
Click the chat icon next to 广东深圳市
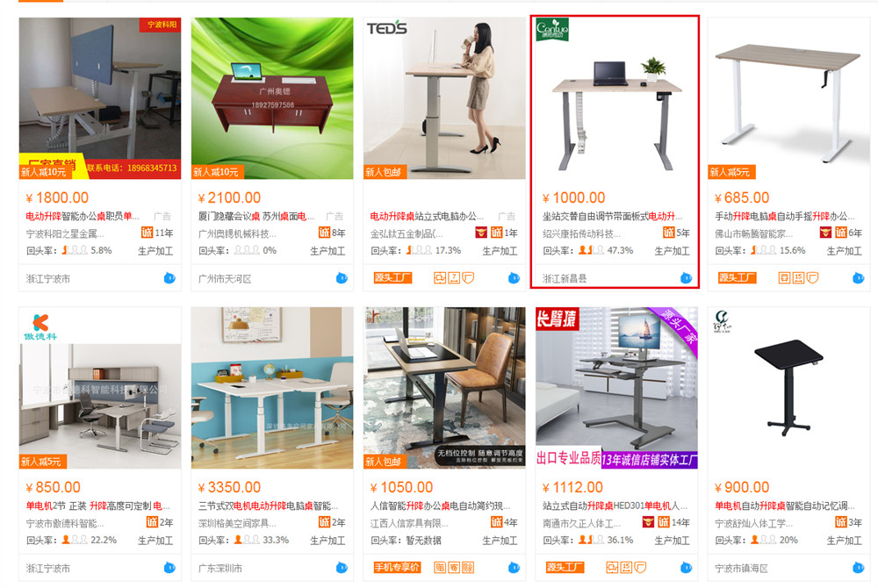342,568
